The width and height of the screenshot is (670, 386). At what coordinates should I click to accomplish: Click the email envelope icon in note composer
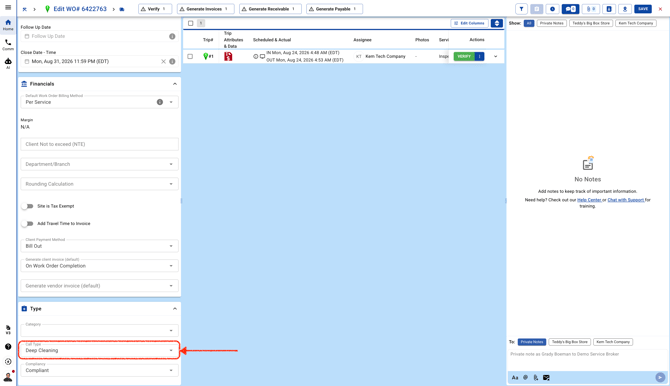546,377
